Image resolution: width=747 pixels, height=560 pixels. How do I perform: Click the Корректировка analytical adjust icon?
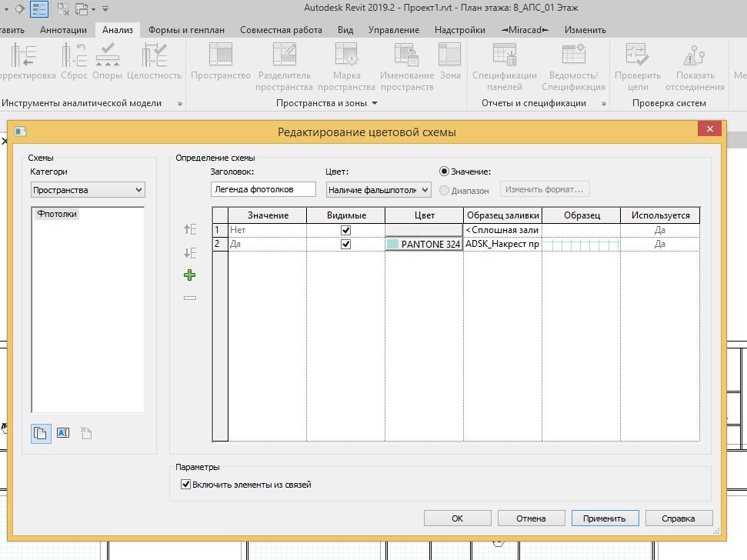click(23, 55)
